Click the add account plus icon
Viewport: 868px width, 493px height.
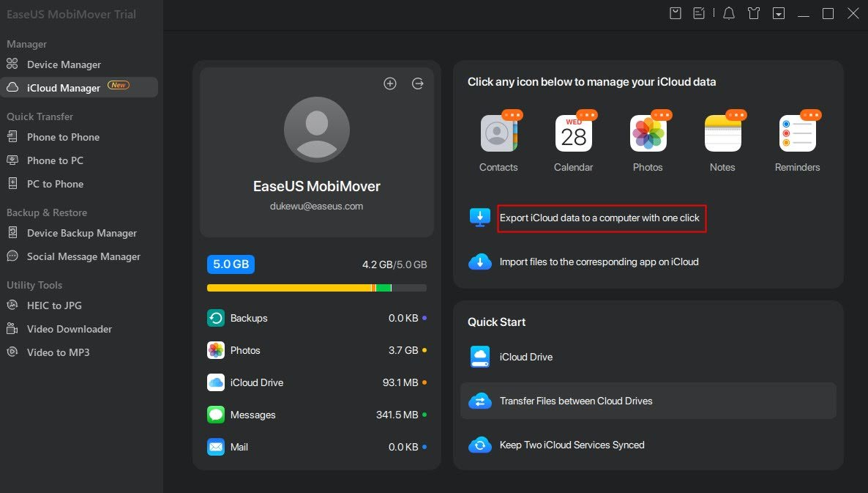click(x=389, y=83)
